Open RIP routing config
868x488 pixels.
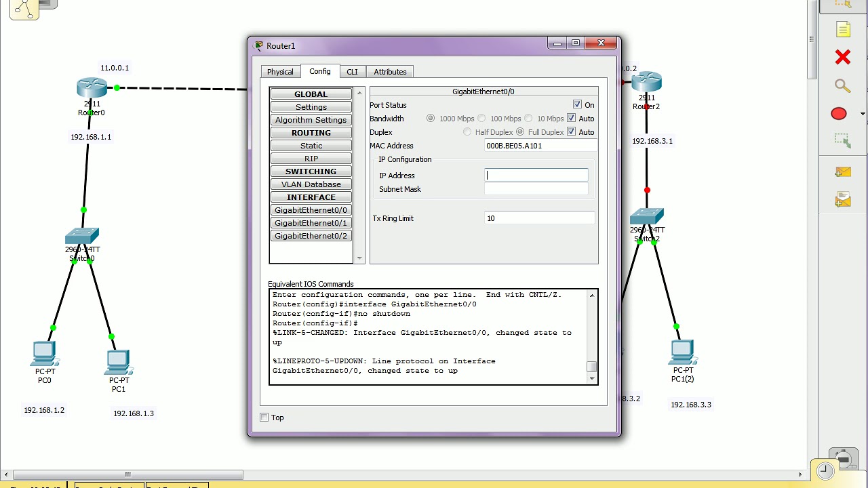coord(311,159)
